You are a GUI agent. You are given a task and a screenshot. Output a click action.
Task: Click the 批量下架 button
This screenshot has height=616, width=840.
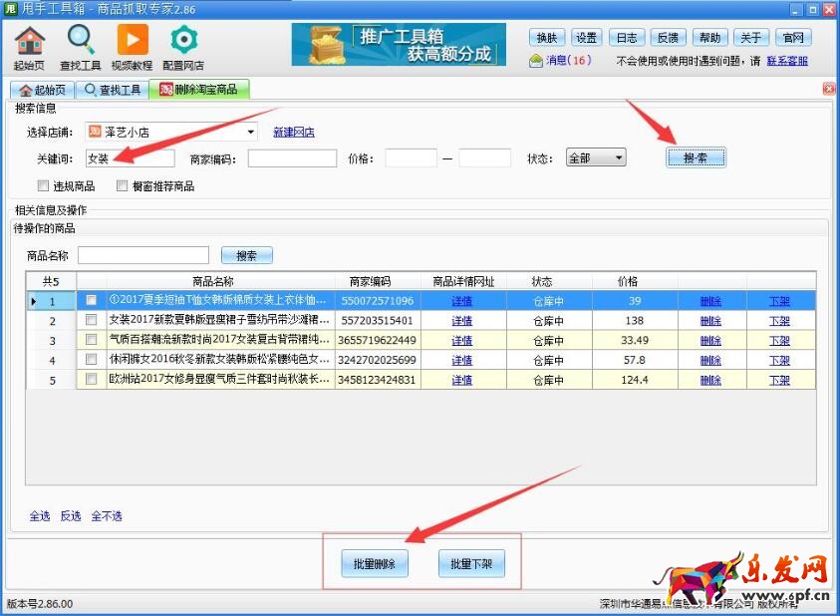(x=471, y=563)
